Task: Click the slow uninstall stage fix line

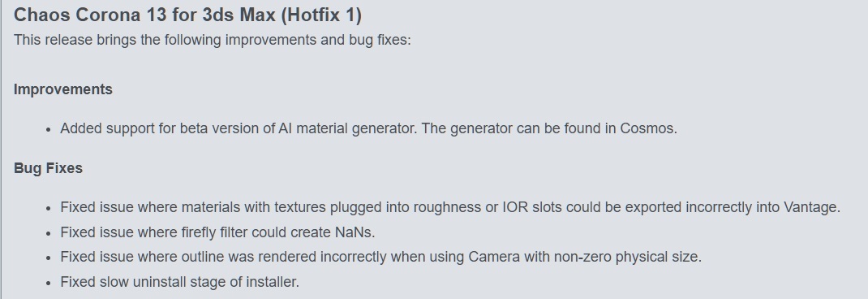Action: coord(180,283)
